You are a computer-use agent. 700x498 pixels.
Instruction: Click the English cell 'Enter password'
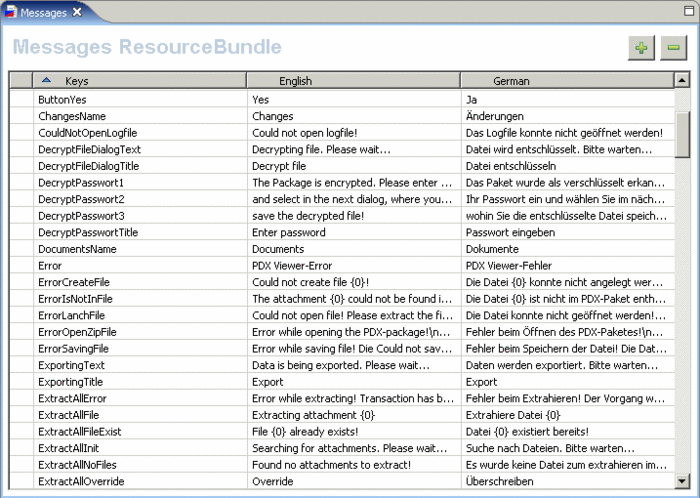click(288, 232)
